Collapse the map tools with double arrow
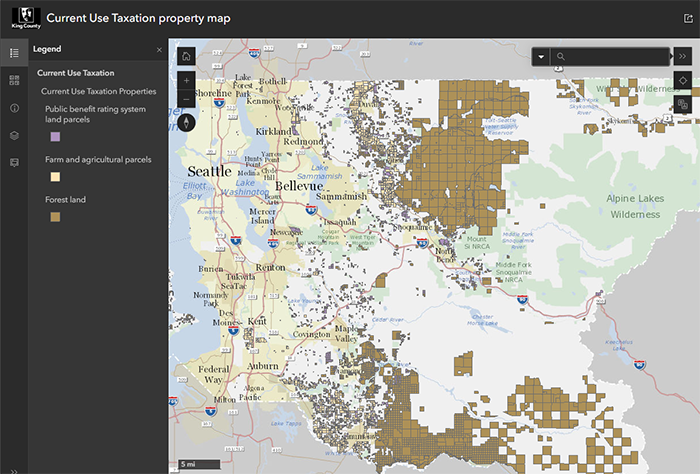Image resolution: width=700 pixels, height=474 pixels. point(683,56)
